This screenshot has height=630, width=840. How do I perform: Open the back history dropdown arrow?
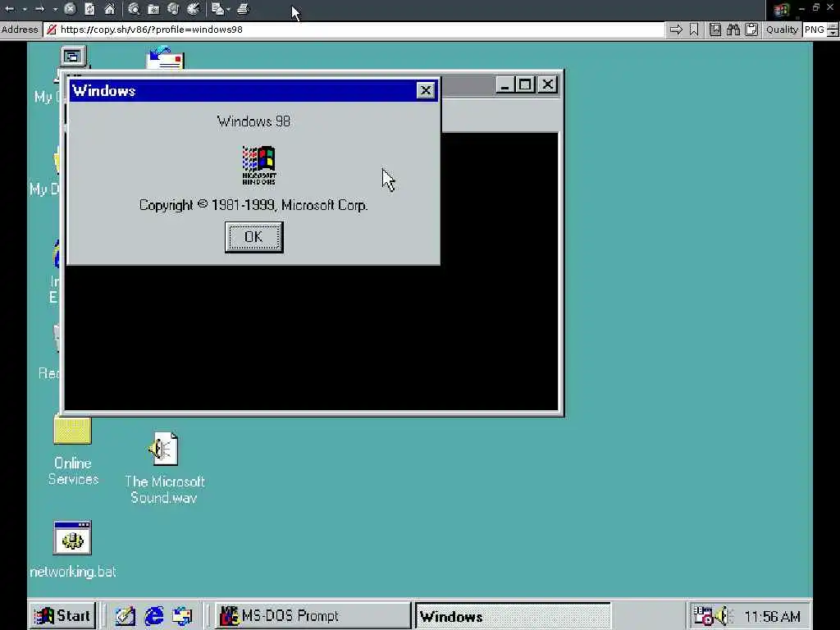coord(25,9)
